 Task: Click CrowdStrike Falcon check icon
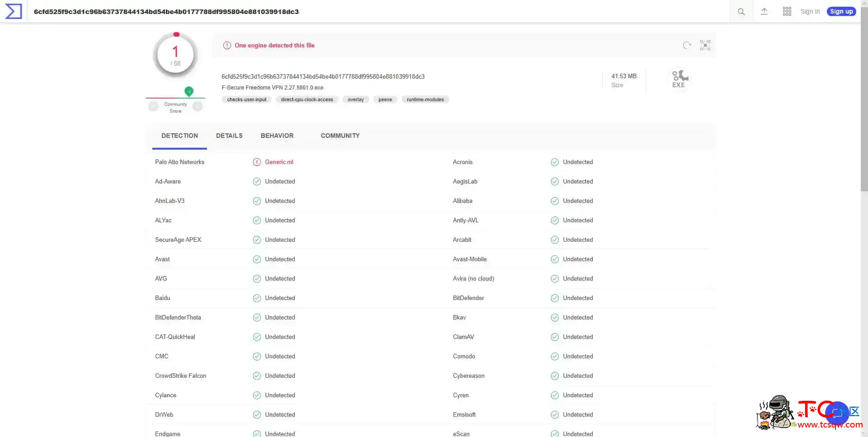(257, 376)
